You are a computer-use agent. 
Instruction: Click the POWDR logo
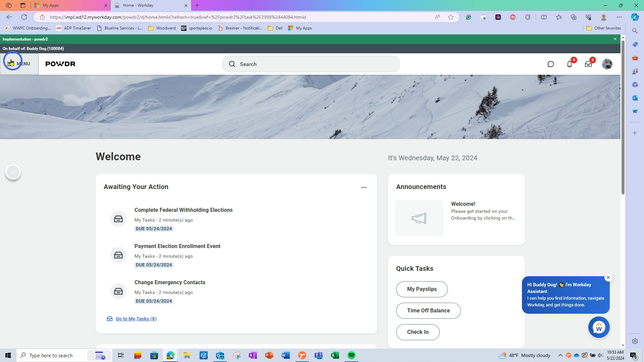[x=60, y=64]
